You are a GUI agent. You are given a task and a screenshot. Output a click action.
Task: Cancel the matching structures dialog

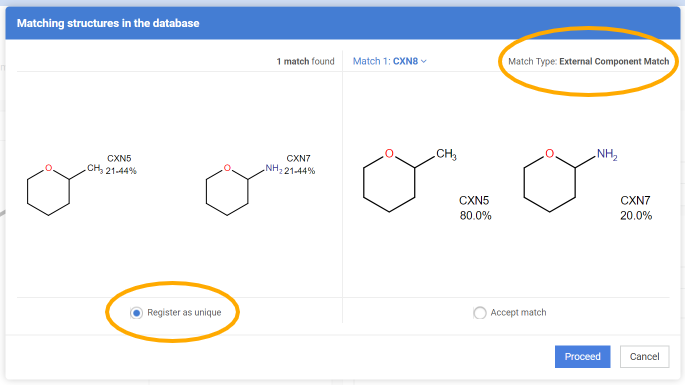click(644, 357)
